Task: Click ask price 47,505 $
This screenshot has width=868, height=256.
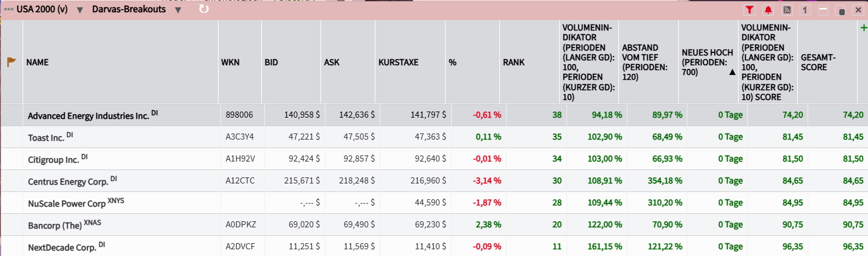Action: coord(360,137)
